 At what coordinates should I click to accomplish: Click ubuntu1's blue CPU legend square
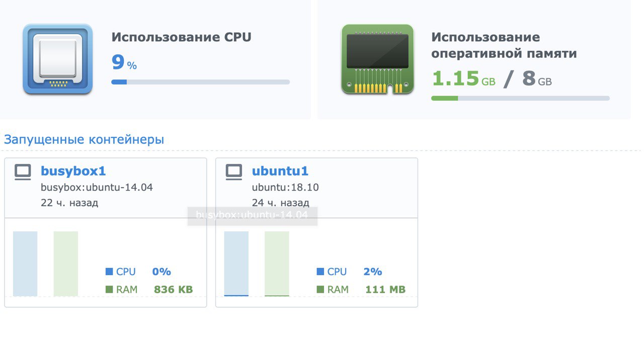tap(320, 272)
